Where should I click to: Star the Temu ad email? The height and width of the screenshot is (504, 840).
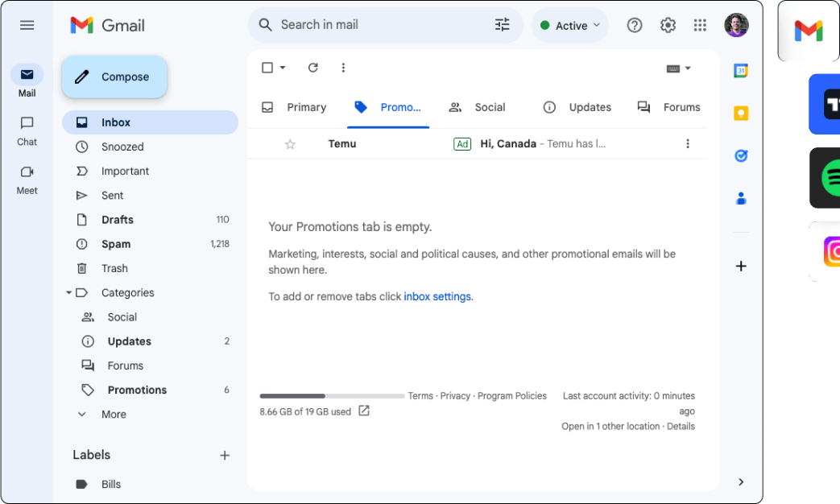[x=291, y=144]
